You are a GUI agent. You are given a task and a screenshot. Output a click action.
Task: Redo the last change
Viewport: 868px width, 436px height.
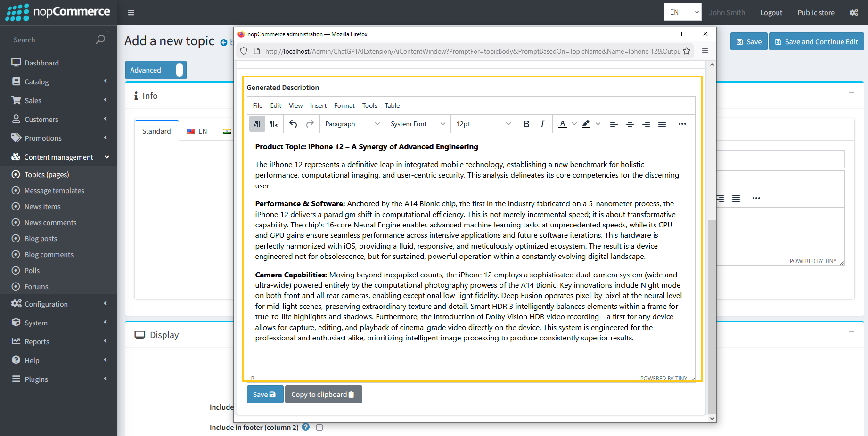(x=310, y=124)
